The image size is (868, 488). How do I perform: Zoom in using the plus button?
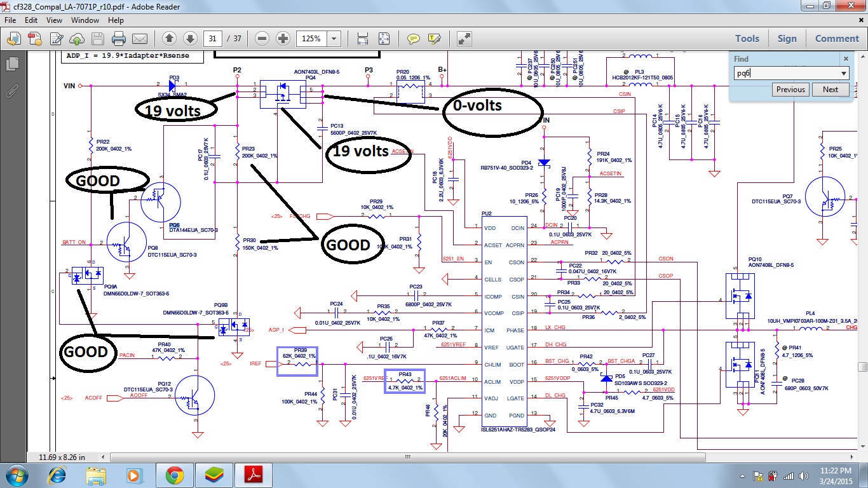[283, 39]
